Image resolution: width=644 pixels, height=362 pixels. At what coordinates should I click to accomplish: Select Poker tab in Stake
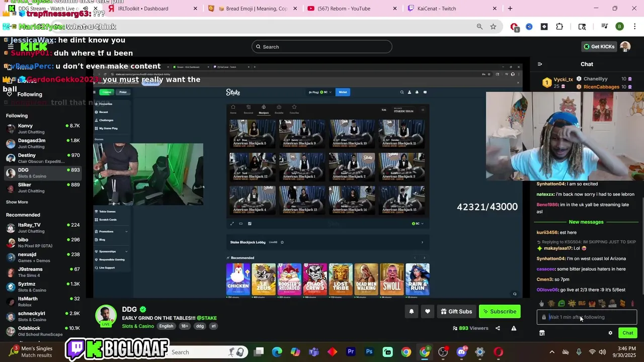point(123,92)
